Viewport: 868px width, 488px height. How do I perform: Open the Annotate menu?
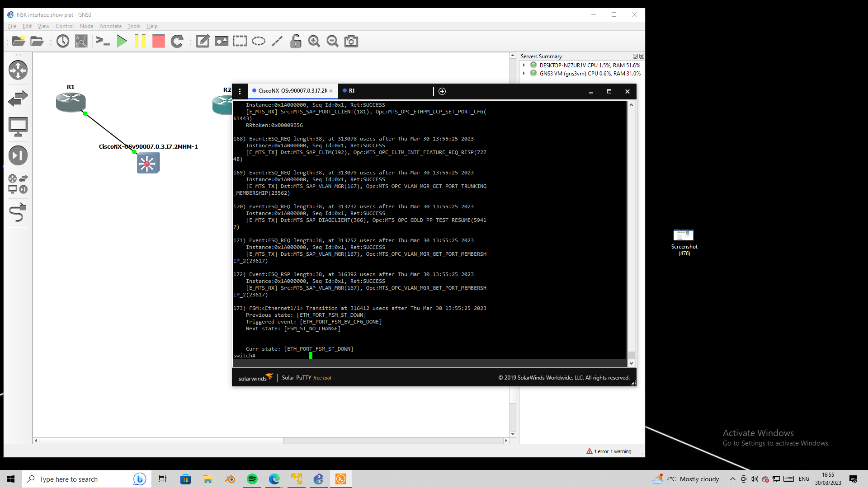pyautogui.click(x=110, y=26)
